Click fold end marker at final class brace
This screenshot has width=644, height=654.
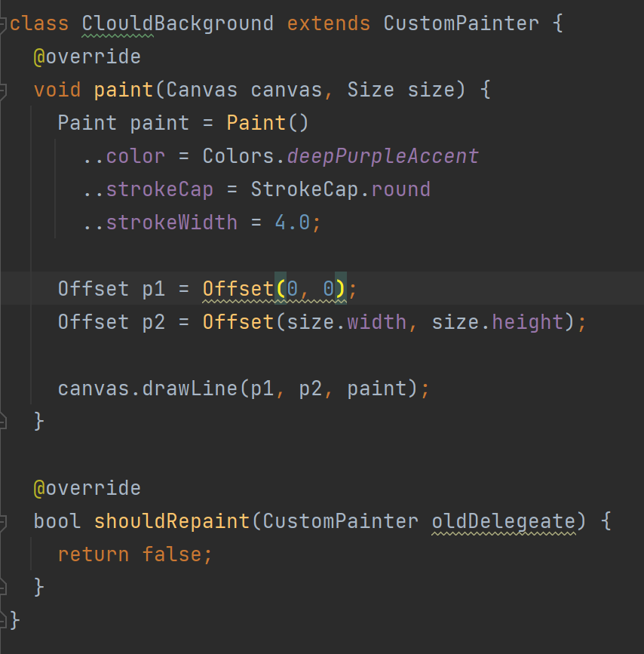2,621
